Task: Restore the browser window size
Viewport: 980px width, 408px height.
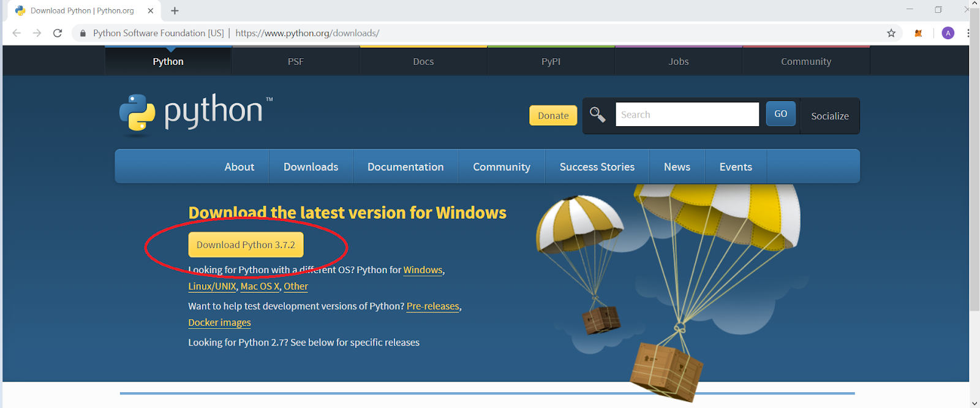Action: pos(938,9)
